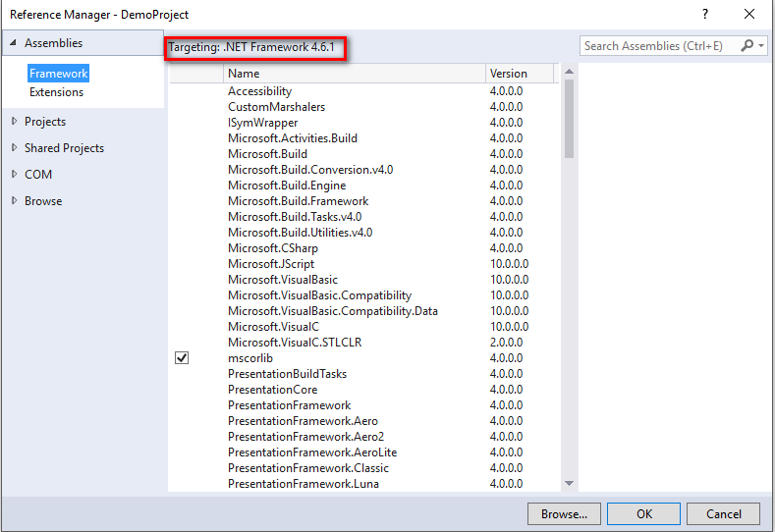Collapse the Assemblies section
775x532 pixels.
tap(14, 43)
